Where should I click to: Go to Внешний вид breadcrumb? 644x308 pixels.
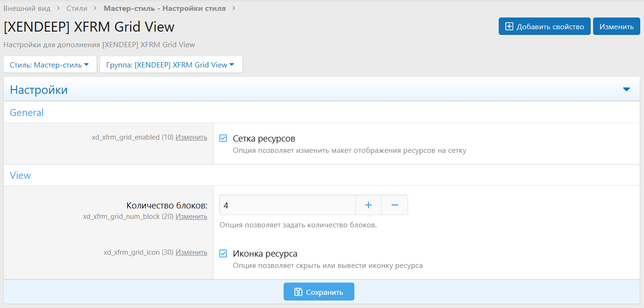[27, 8]
